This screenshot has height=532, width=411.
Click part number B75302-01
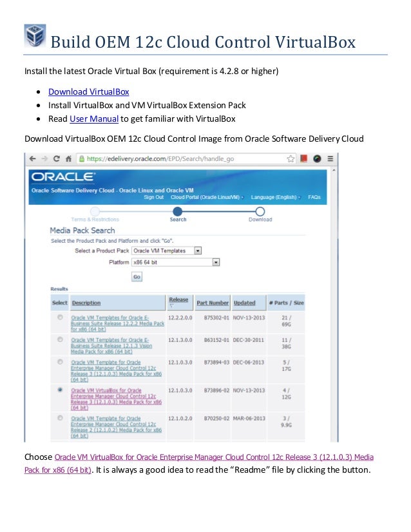click(216, 318)
